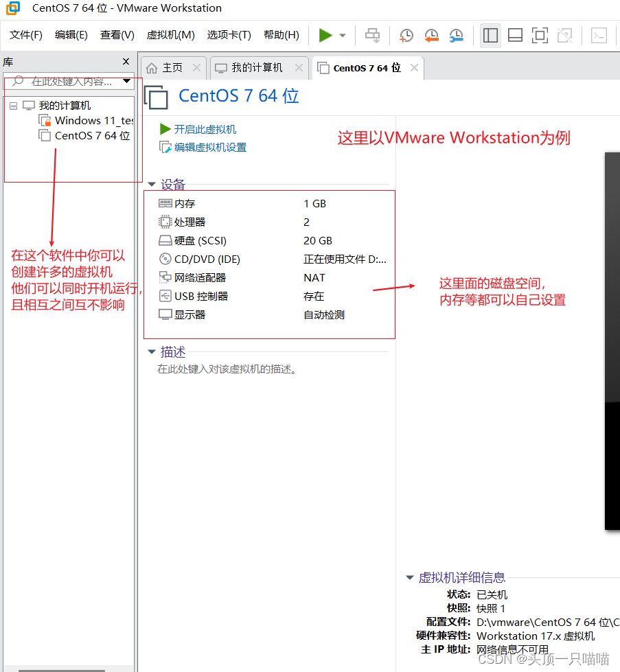Open the 帮助(H) menu
This screenshot has width=620, height=672.
[x=282, y=35]
